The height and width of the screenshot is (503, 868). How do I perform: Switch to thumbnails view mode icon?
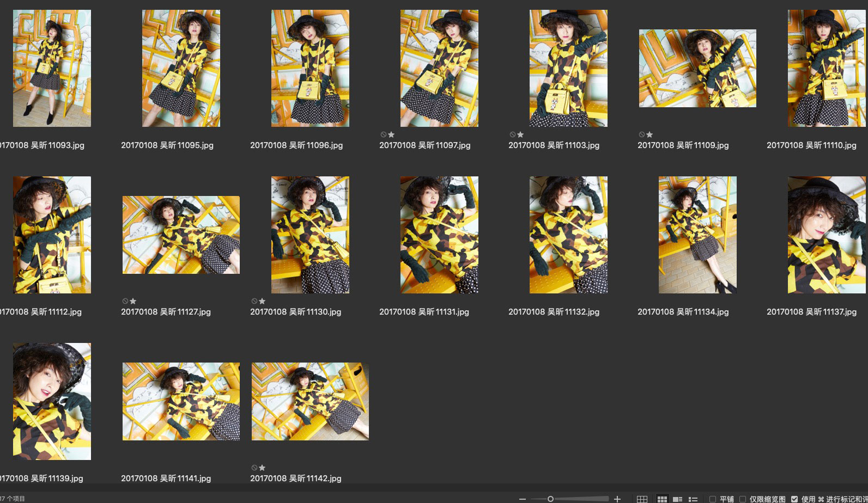pyautogui.click(x=662, y=499)
